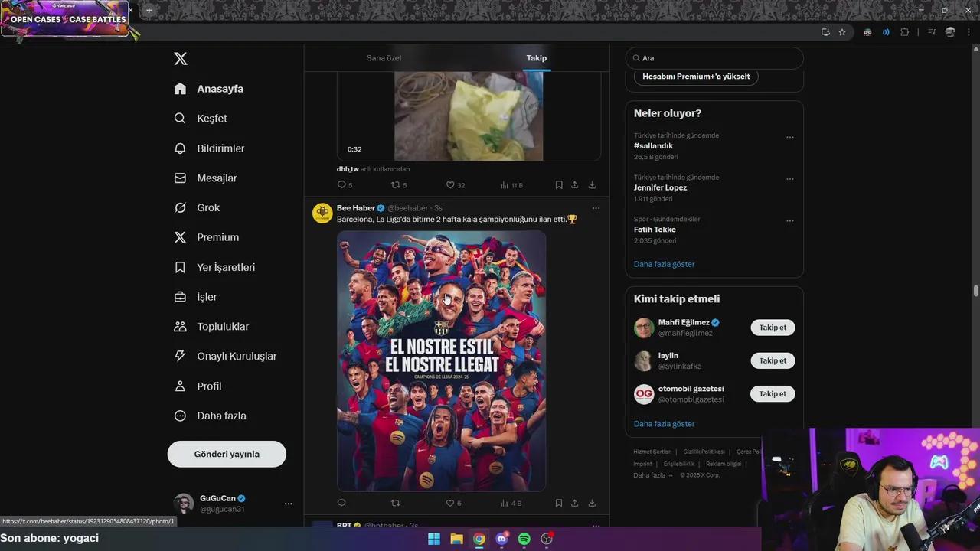Open İşler jobs page

[x=195, y=297]
